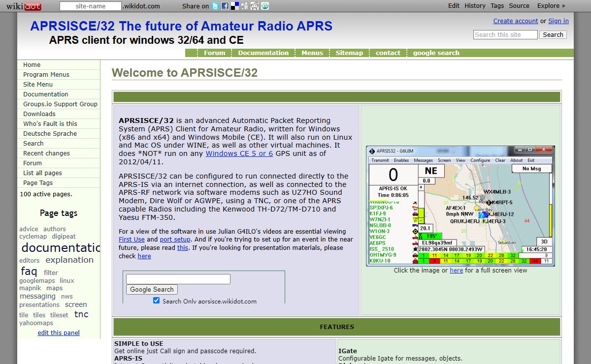
Task: Click Edit in the top bar
Action: [454, 6]
